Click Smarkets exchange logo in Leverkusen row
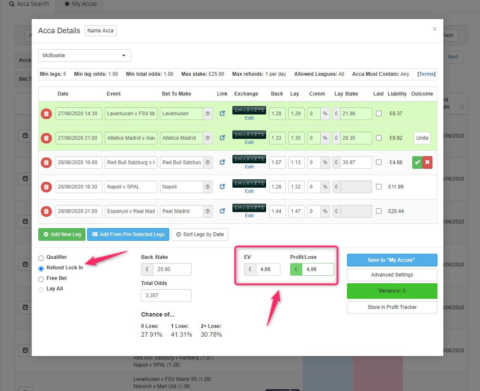This screenshot has height=391, width=480. (249, 110)
